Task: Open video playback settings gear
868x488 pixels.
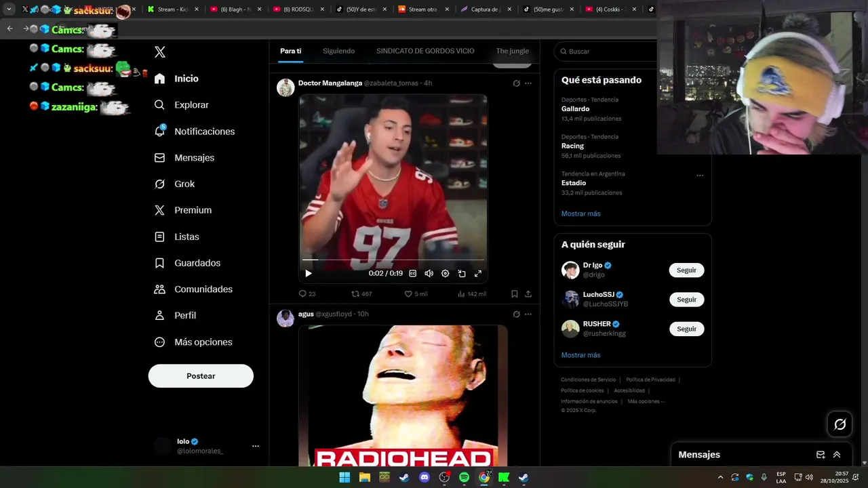Action: pos(446,273)
